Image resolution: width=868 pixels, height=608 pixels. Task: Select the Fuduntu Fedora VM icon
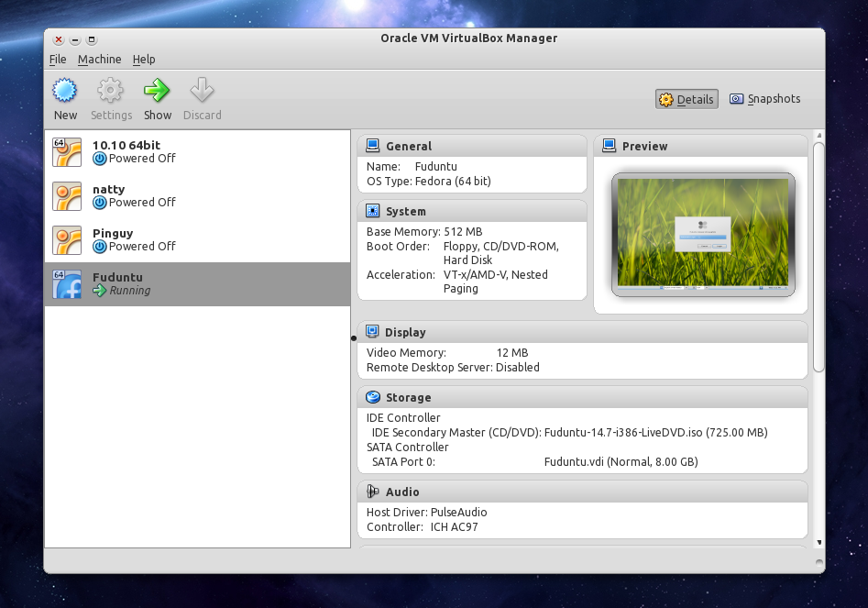coord(68,284)
